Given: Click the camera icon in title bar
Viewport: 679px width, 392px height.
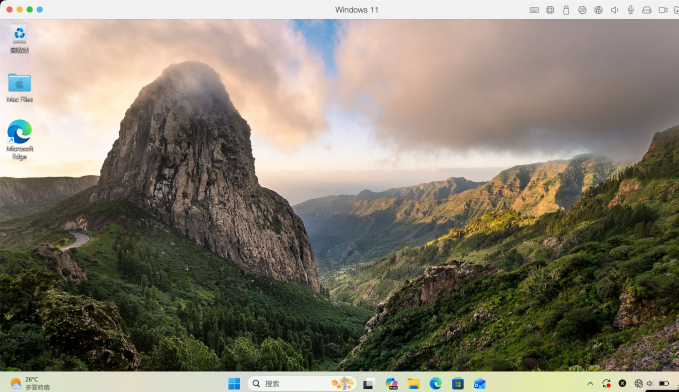Looking at the screenshot, I should coord(663,10).
